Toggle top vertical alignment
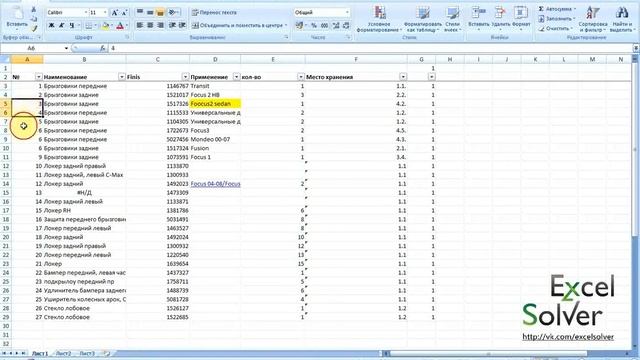The width and height of the screenshot is (640, 360). 140,13
